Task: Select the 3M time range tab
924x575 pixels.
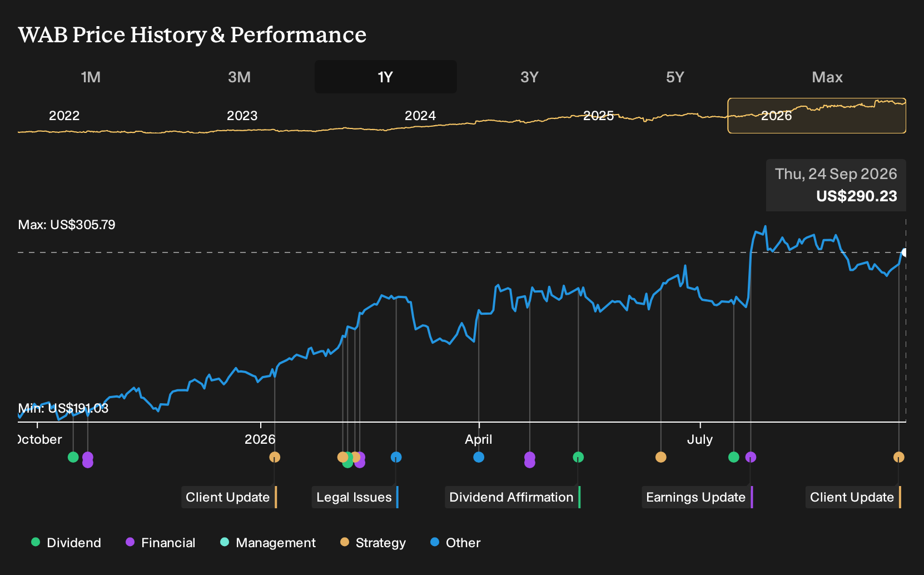Action: click(x=239, y=77)
